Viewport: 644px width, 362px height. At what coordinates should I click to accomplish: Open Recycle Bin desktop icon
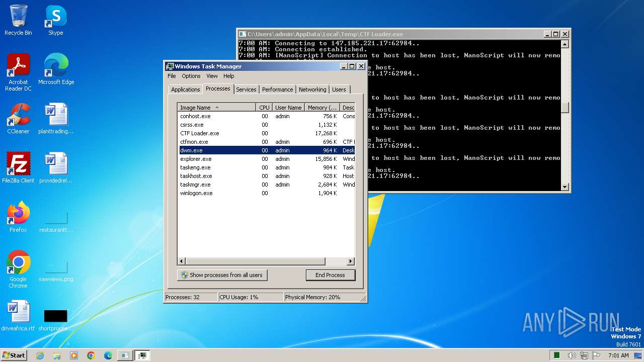point(18,20)
